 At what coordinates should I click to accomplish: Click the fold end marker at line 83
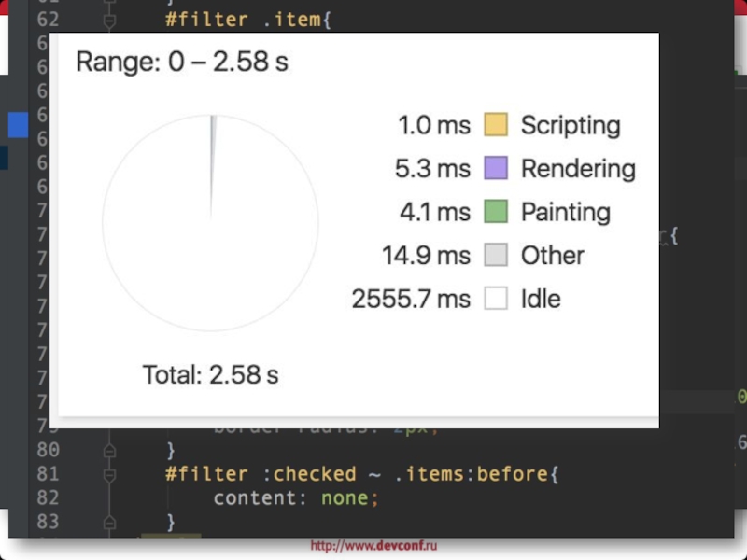point(109,521)
